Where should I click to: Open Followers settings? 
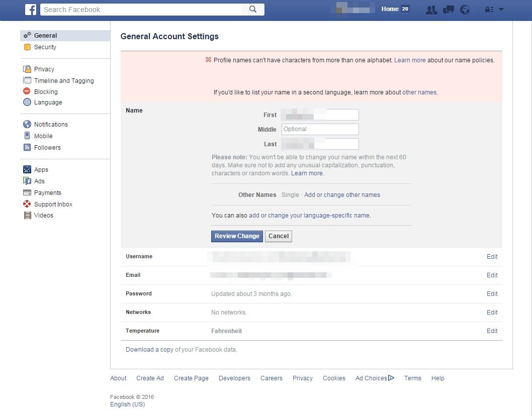point(47,148)
